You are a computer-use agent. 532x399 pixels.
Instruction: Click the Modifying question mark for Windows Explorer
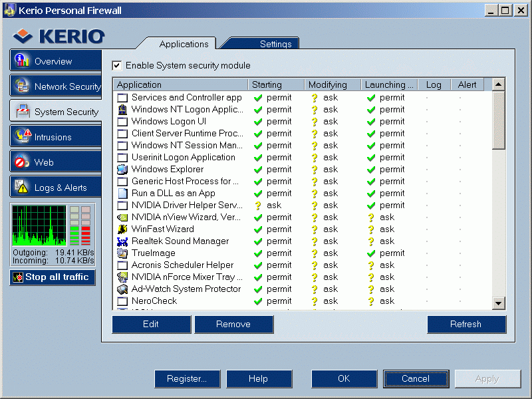tap(315, 170)
